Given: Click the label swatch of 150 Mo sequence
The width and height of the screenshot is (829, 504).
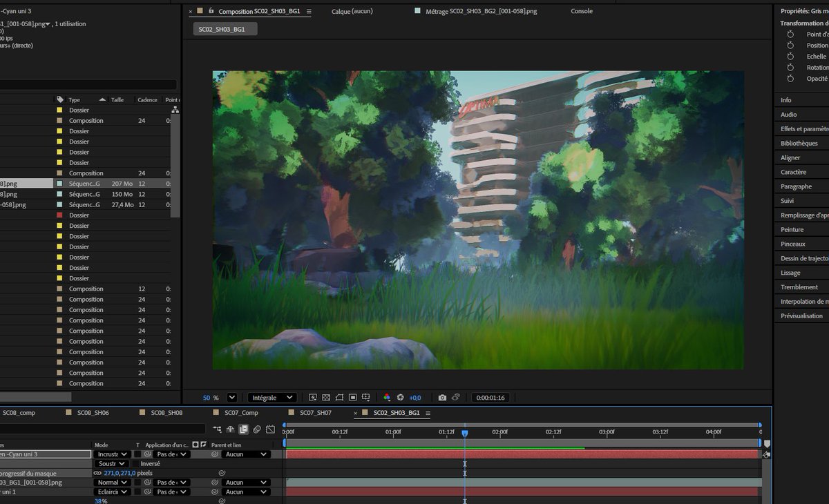Looking at the screenshot, I should (59, 194).
